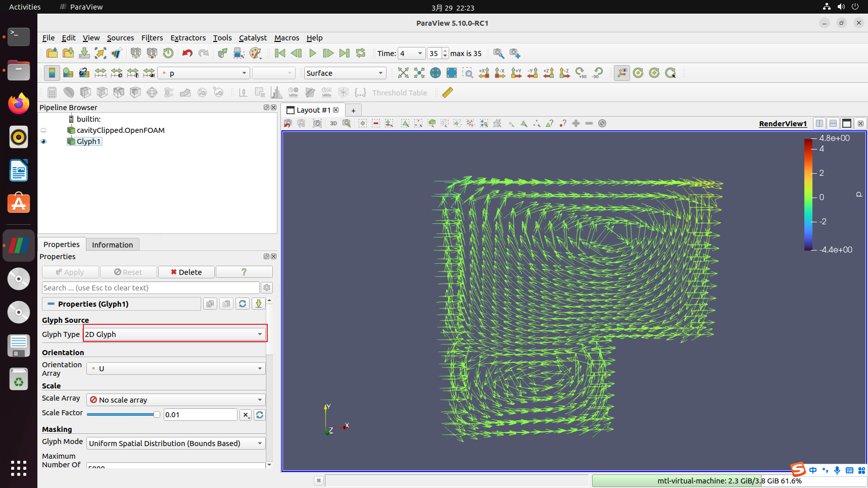Click the Glyph filter icon

click(152, 92)
